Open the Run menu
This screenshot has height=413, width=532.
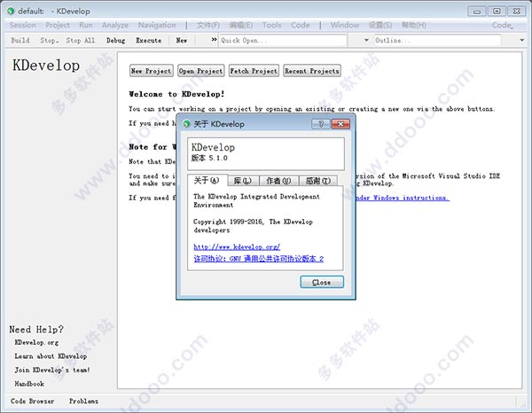[x=86, y=25]
